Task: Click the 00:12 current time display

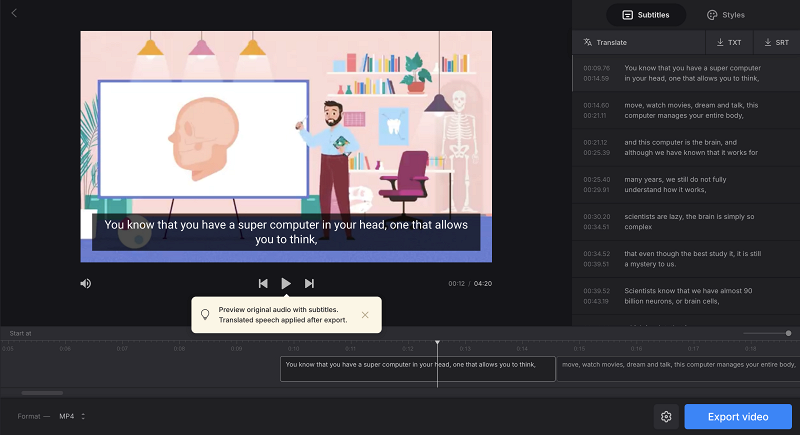Action: 457,284
